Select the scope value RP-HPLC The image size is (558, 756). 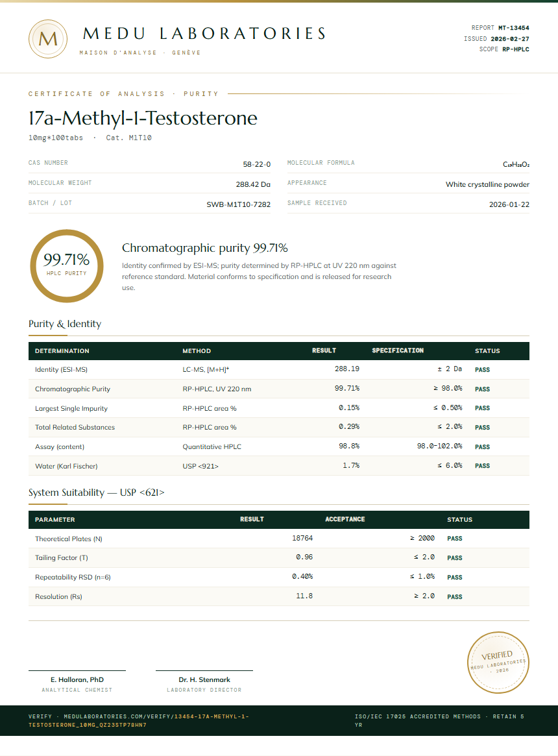(x=516, y=49)
